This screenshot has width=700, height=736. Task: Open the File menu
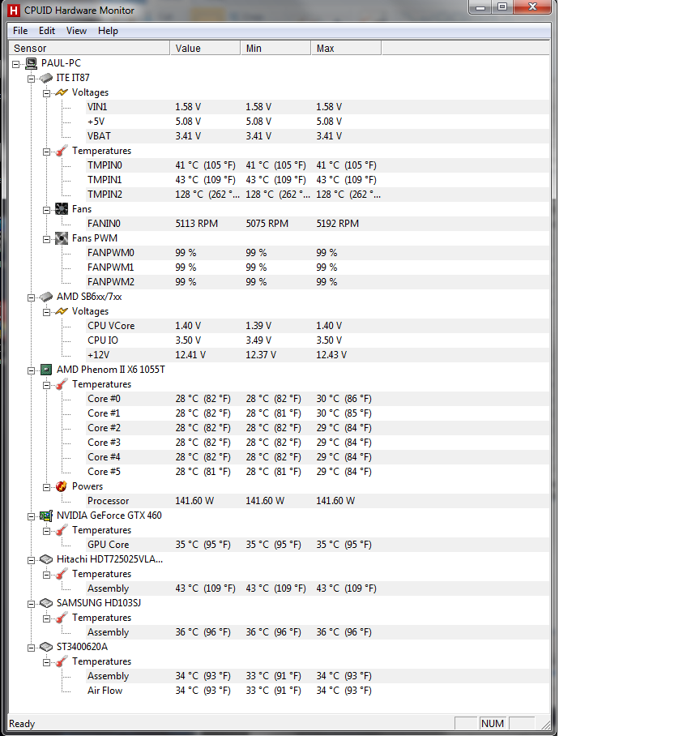(20, 31)
